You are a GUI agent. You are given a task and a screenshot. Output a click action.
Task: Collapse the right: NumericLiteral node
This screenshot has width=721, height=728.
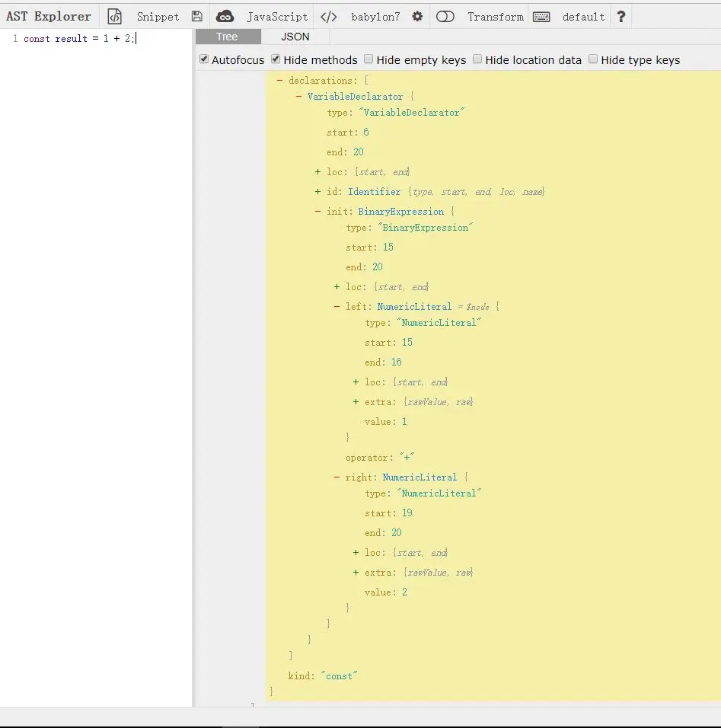pyautogui.click(x=337, y=477)
